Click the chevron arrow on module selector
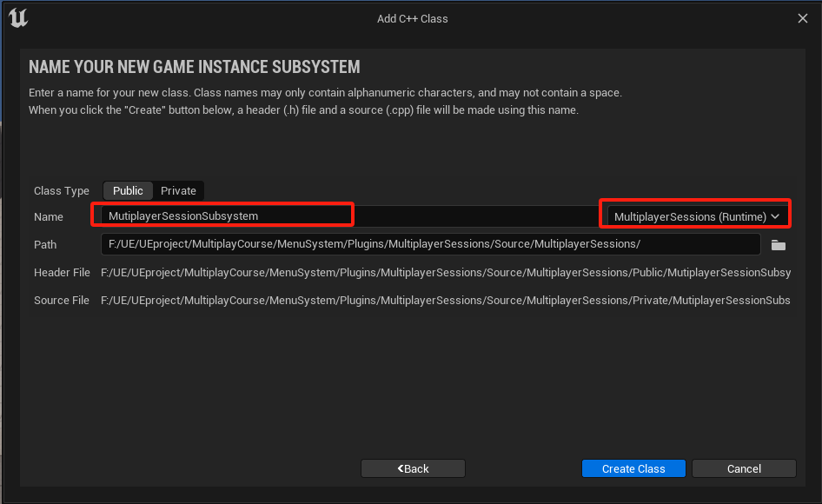This screenshot has width=822, height=504. (775, 216)
